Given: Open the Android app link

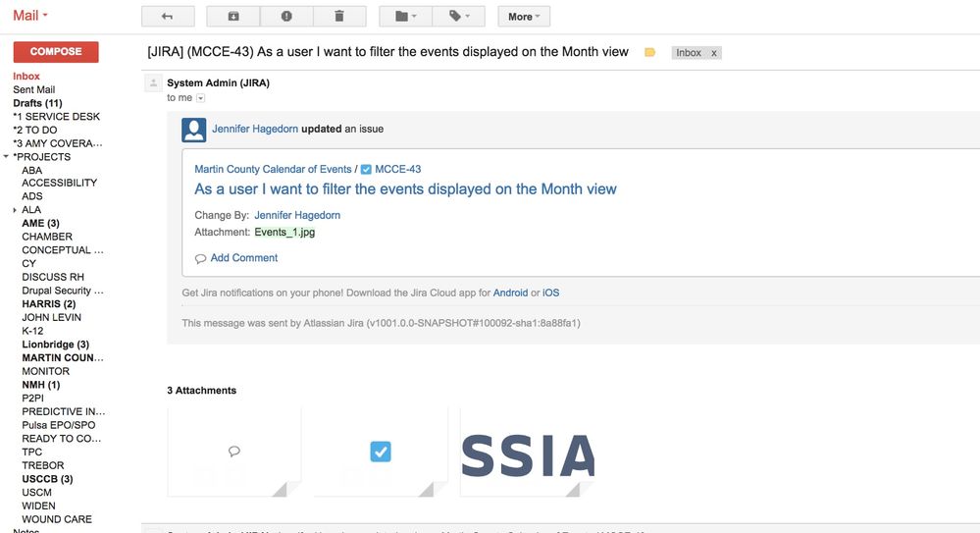Looking at the screenshot, I should (x=511, y=293).
